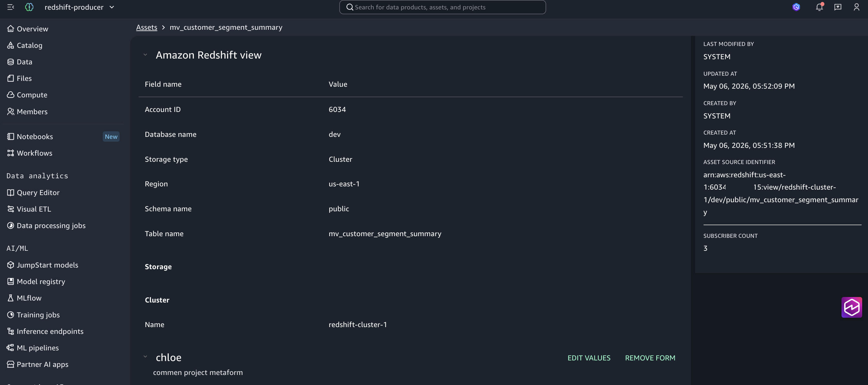Click the Schema name value public
This screenshot has height=385, width=868.
coord(339,209)
